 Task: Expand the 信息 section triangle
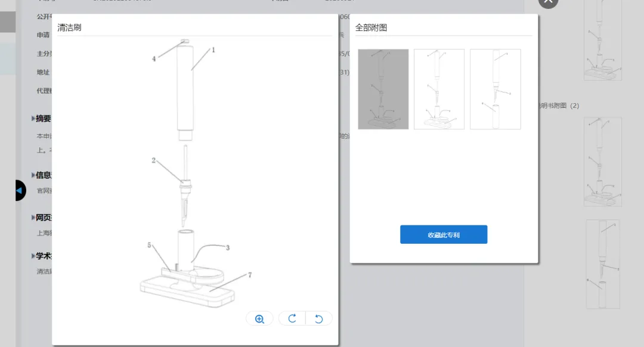point(33,175)
